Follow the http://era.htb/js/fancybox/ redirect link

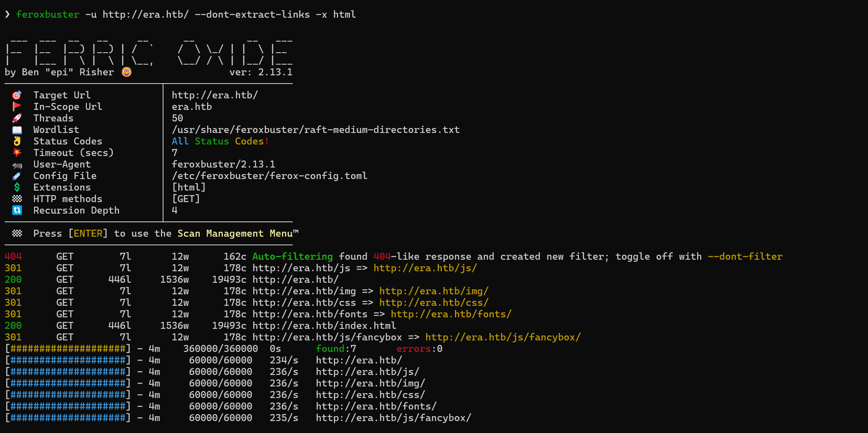[503, 337]
